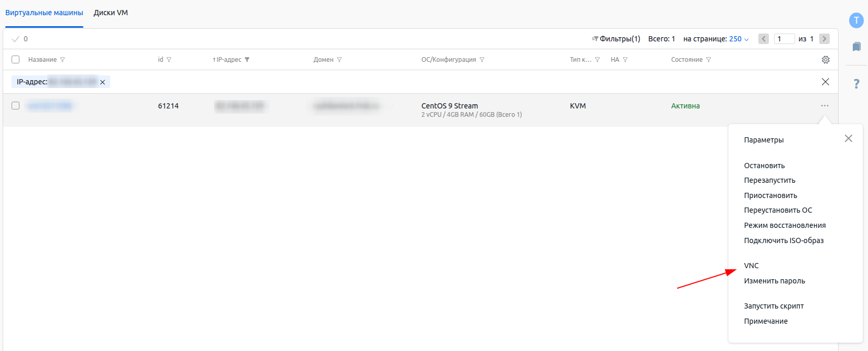Toggle the select-all checkbox in header
This screenshot has height=351, width=868.
click(x=16, y=60)
